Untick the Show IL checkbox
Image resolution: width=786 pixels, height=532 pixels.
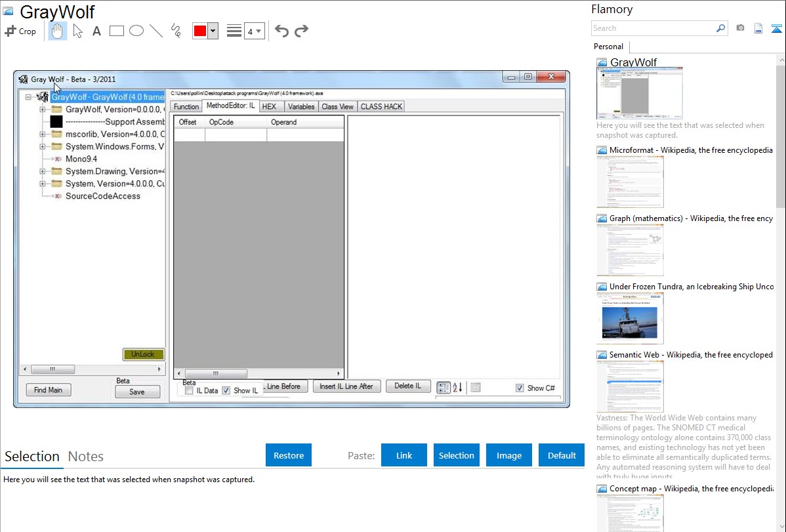pos(226,390)
